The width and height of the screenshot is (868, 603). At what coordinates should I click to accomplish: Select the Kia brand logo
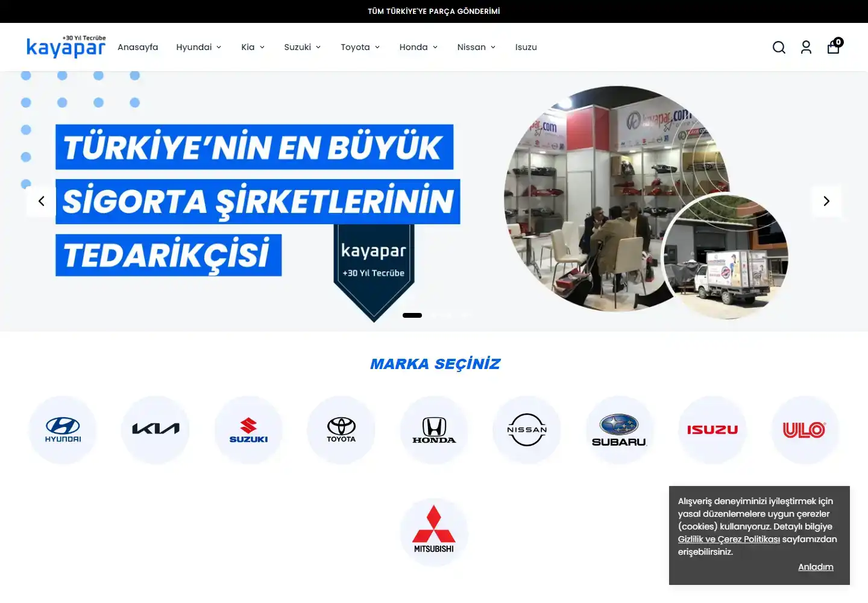156,430
